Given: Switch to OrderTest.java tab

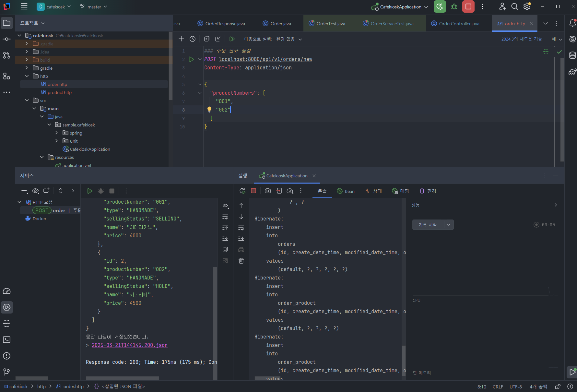Looking at the screenshot, I should click(327, 23).
